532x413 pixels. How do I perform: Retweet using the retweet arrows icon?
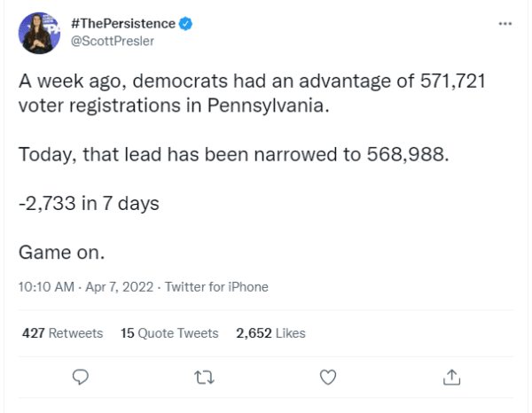point(204,377)
